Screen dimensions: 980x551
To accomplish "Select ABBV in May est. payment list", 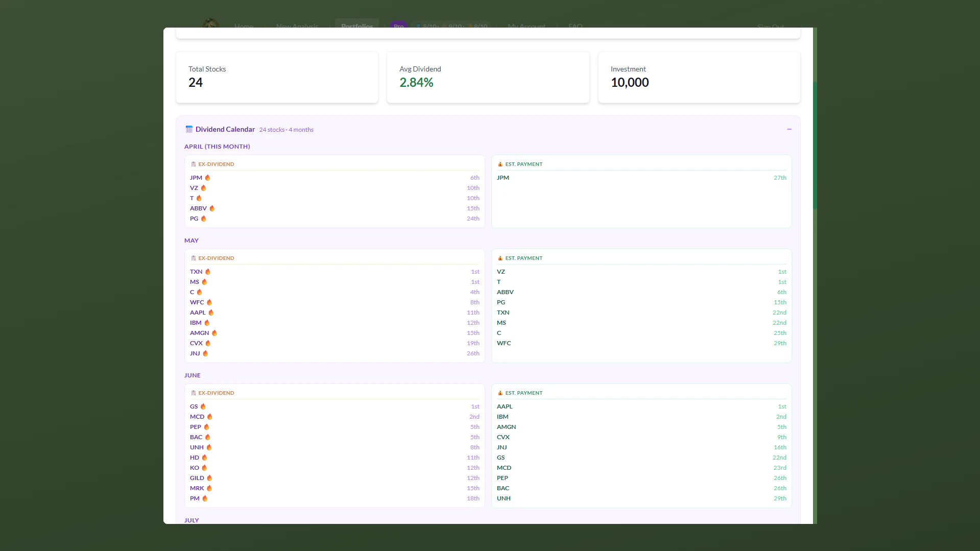I will pyautogui.click(x=505, y=292).
